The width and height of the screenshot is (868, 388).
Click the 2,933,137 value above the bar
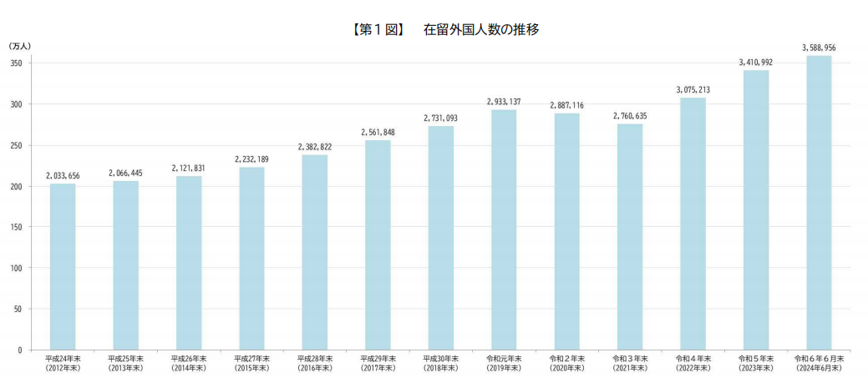[504, 102]
